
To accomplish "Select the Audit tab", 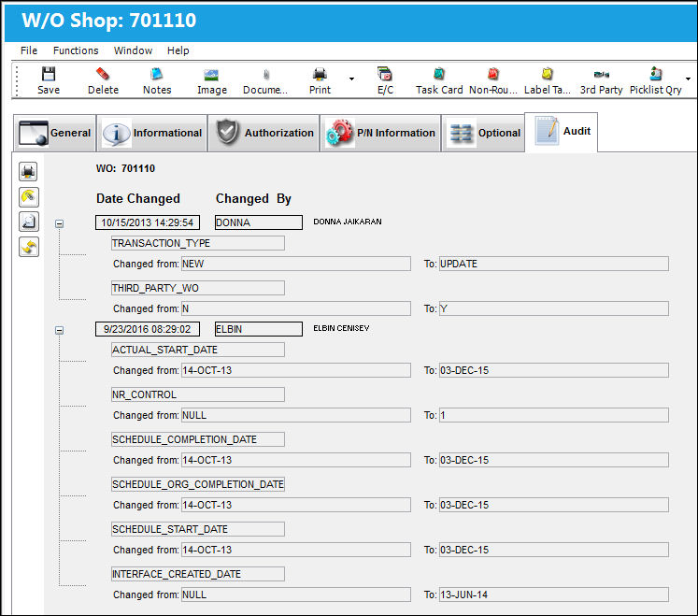I will tap(562, 132).
